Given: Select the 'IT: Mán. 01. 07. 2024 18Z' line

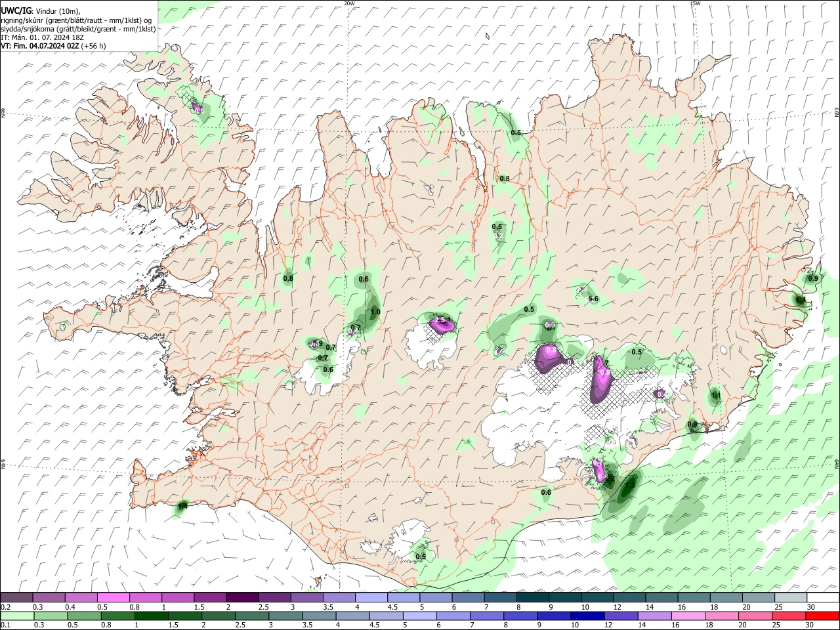Looking at the screenshot, I should (x=42, y=37).
